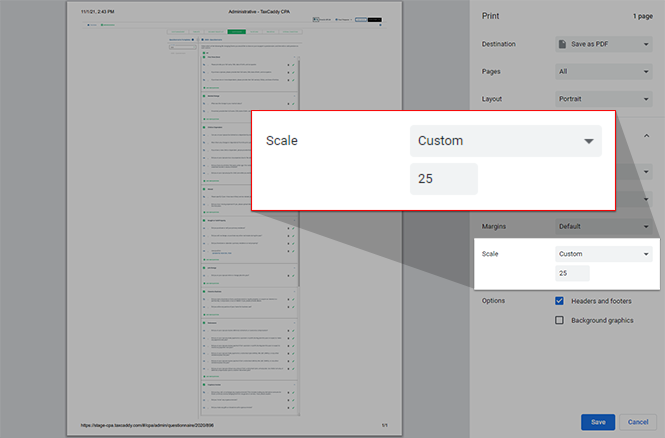Click the Print heading text
The image size is (665, 438).
pyautogui.click(x=490, y=16)
